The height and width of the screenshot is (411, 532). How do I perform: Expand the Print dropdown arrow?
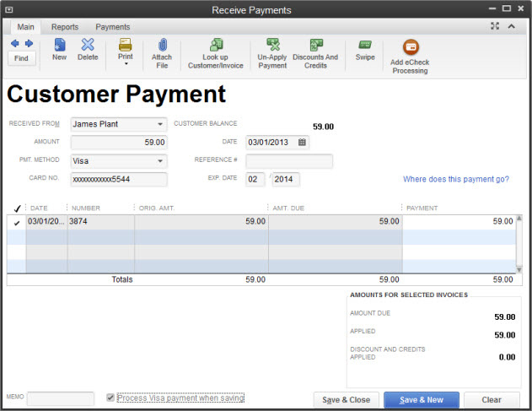tap(126, 64)
